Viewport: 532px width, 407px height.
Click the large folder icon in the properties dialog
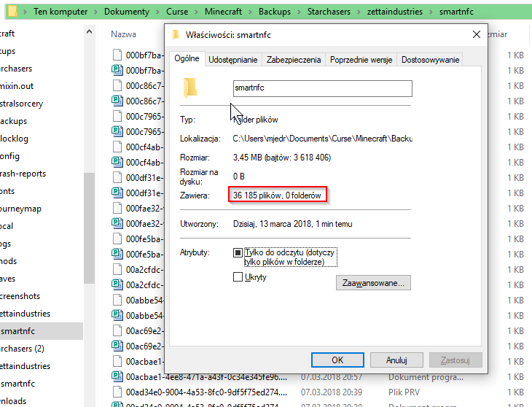(x=190, y=88)
